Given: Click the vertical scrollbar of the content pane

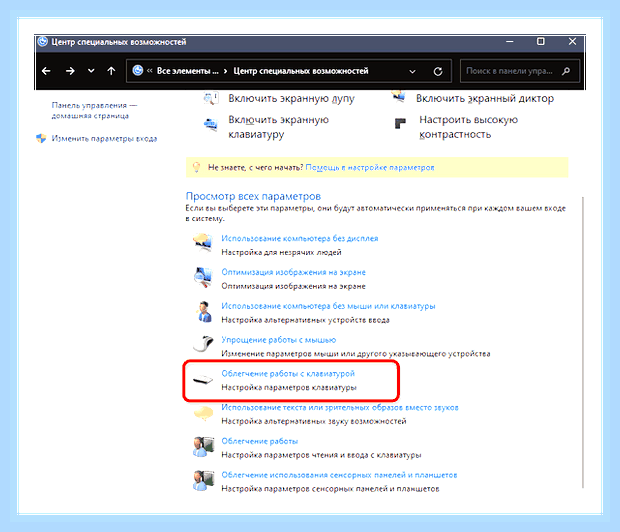Looking at the screenshot, I should [x=583, y=342].
